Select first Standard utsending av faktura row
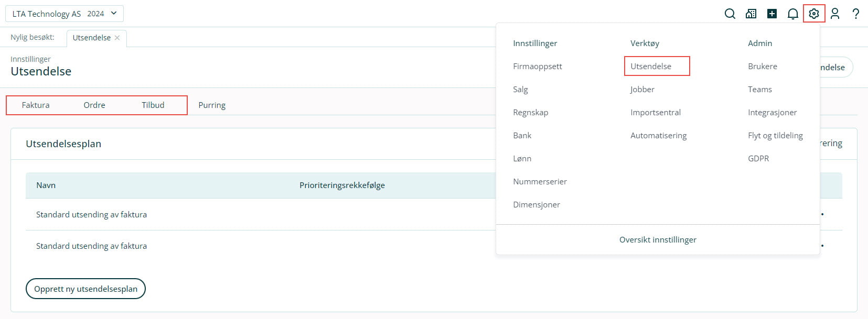Screen dimensions: 868x319 pos(91,214)
